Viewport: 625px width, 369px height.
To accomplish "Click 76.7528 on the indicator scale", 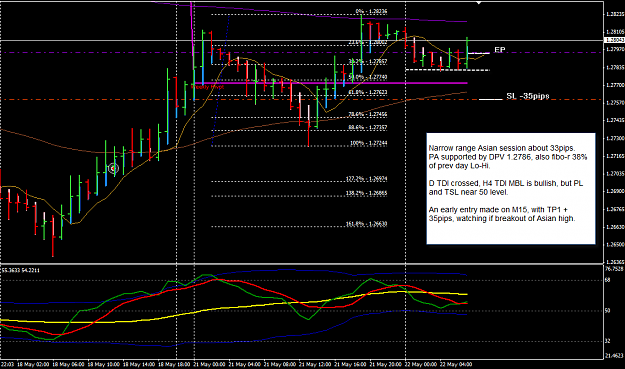I will [614, 269].
